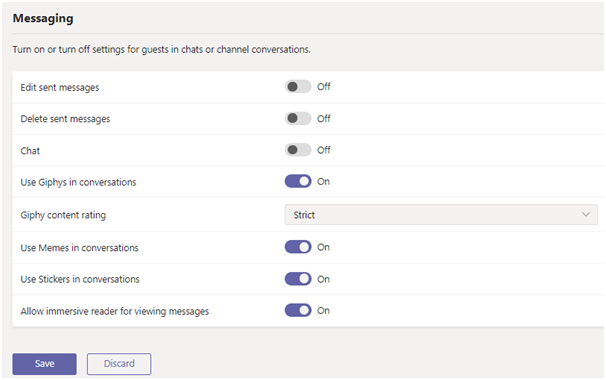Discard the messaging changes
The image size is (606, 380).
click(x=119, y=364)
